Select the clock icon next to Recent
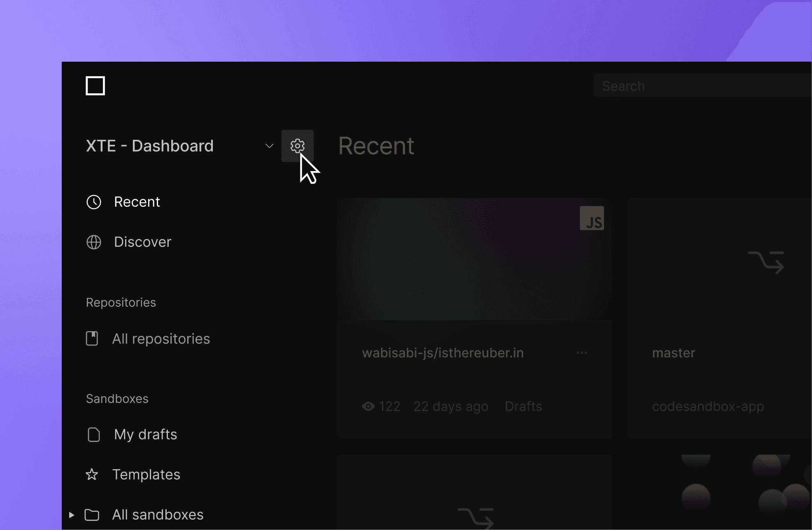 click(x=93, y=201)
